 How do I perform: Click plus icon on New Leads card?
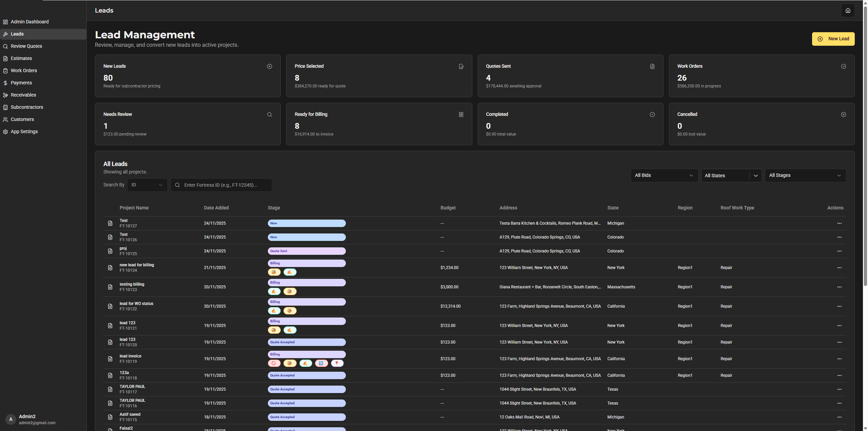(x=270, y=66)
